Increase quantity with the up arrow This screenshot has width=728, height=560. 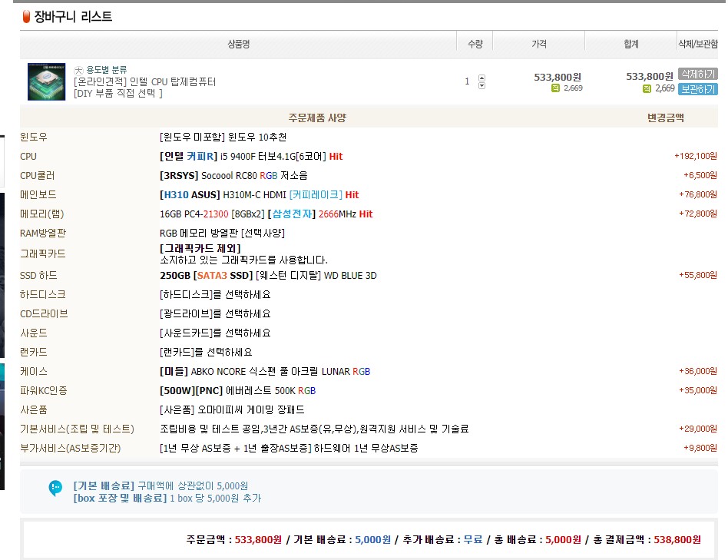482,78
